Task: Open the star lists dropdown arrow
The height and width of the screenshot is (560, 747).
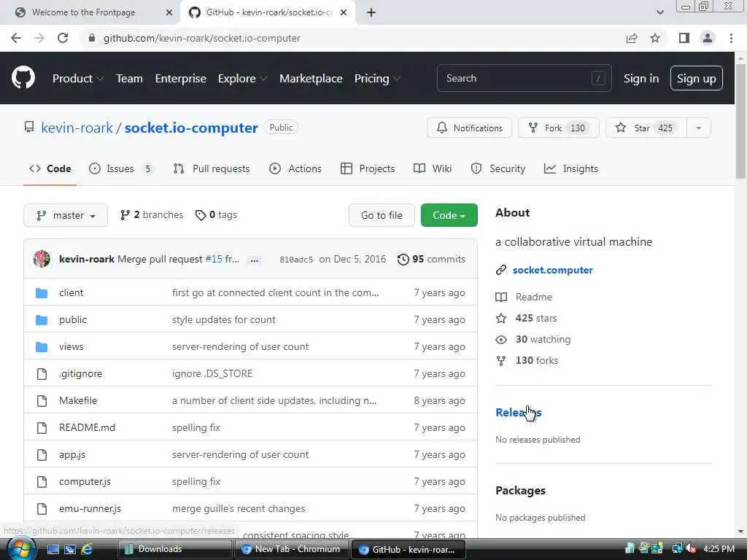Action: 698,128
